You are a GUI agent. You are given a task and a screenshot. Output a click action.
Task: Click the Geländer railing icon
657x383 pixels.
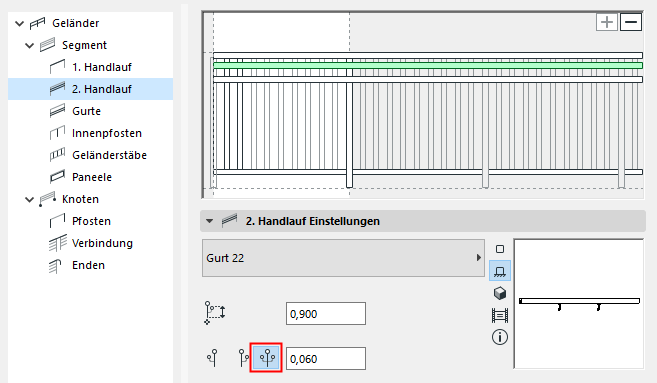[37, 23]
